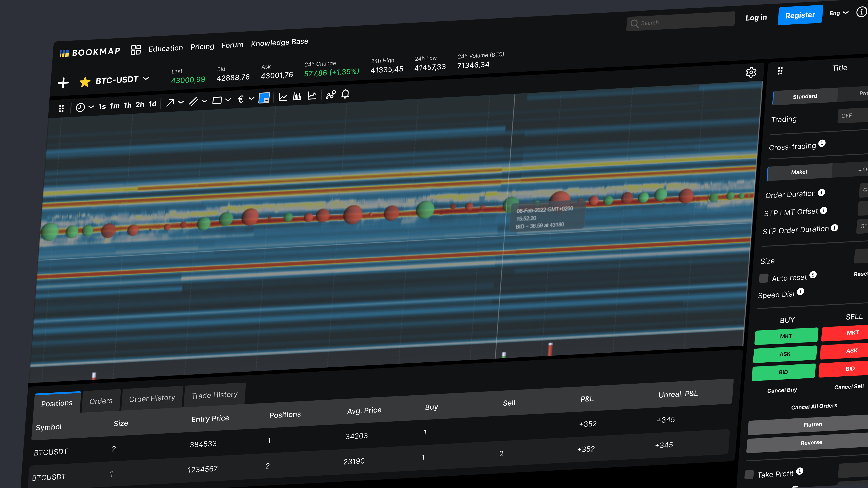Click the connected nodes icon in toolbar
868x488 pixels.
click(330, 95)
